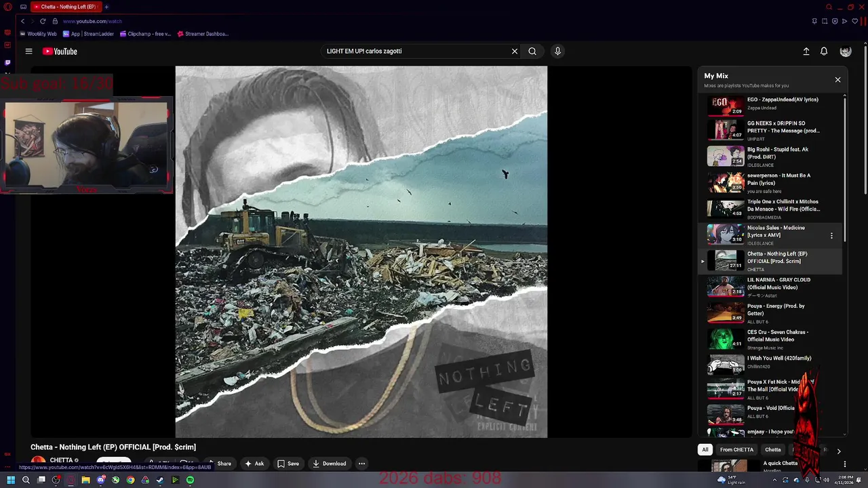The height and width of the screenshot is (488, 868).
Task: Share the video with the Share button
Action: [x=219, y=464]
